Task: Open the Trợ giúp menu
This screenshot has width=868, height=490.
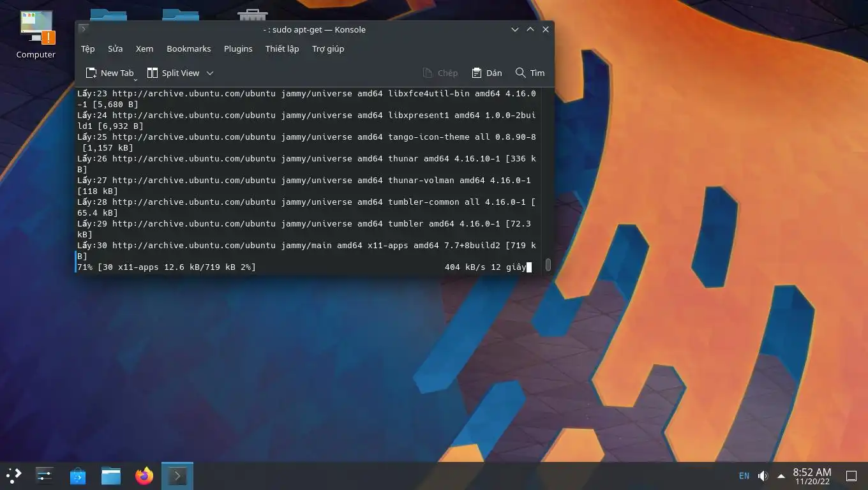Action: coord(328,48)
